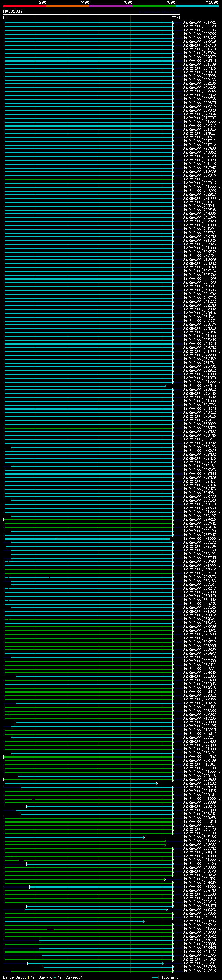Screen dimensions: 222x980
Task: Select label UniRef100_Q6BS28
Action: 199,408
